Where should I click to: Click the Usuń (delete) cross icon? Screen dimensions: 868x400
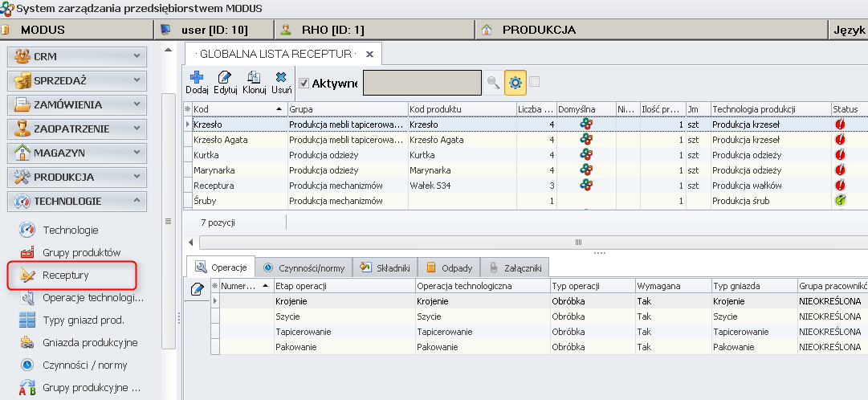[x=281, y=77]
